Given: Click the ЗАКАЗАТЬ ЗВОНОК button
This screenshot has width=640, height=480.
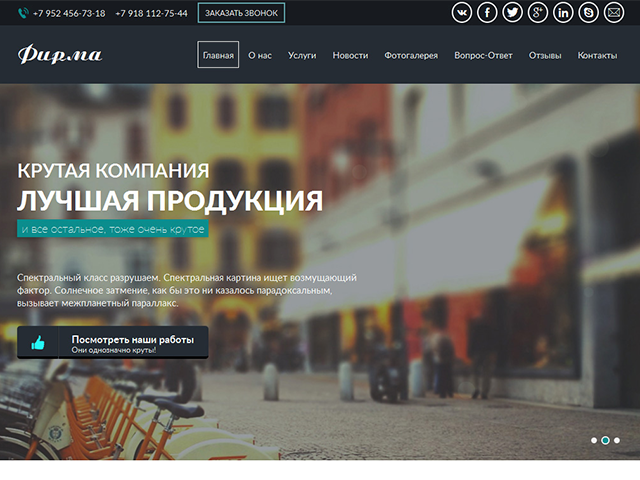Looking at the screenshot, I should click(x=241, y=13).
